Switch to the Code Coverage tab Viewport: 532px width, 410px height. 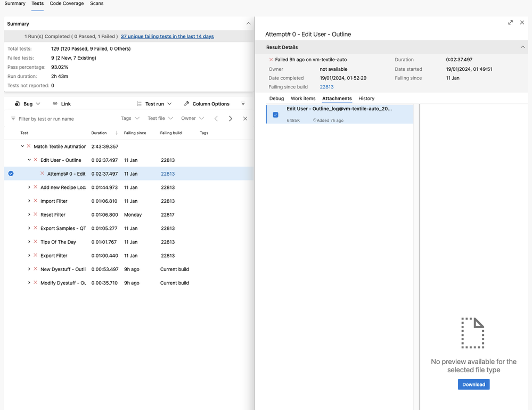point(67,4)
